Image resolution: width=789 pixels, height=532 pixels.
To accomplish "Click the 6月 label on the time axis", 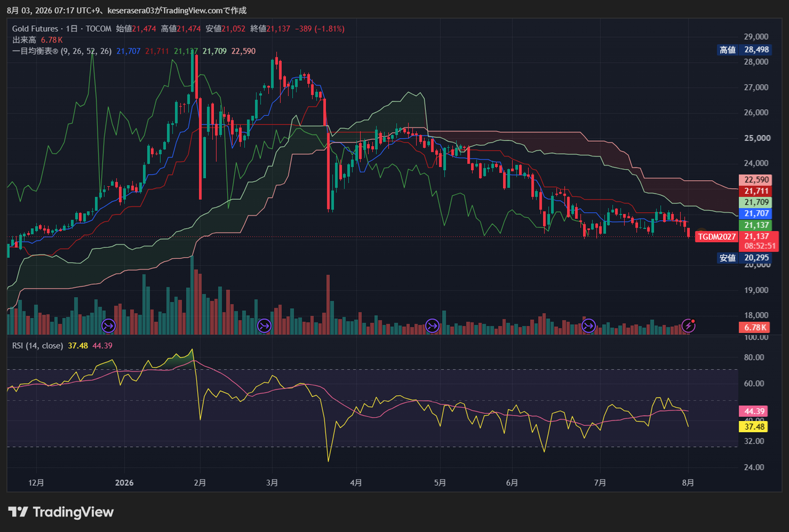I will coord(511,483).
